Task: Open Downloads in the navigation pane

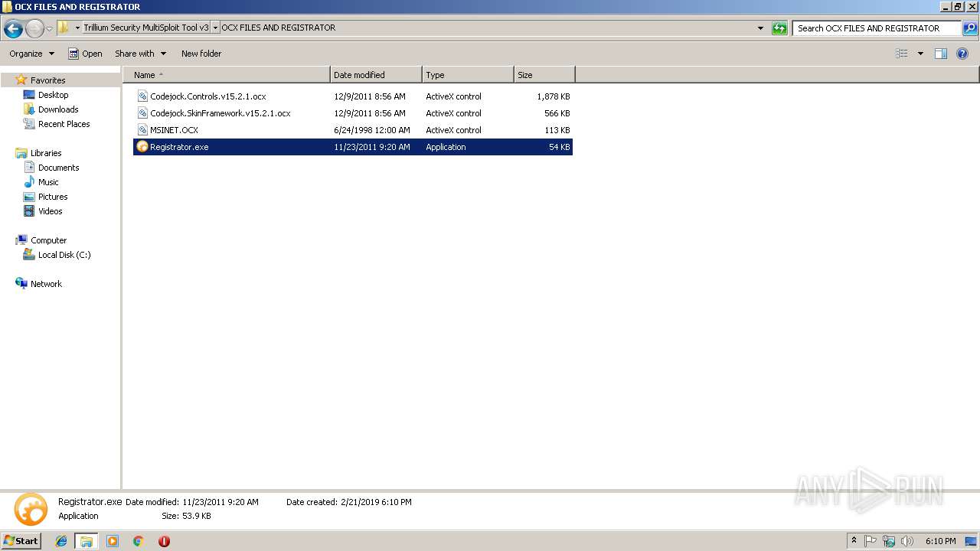Action: [x=58, y=109]
